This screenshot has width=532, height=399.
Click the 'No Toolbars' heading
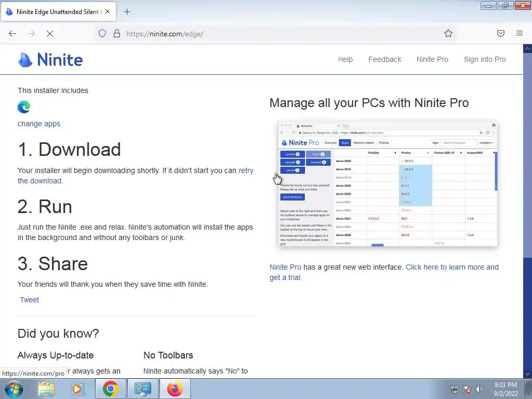[x=168, y=355]
